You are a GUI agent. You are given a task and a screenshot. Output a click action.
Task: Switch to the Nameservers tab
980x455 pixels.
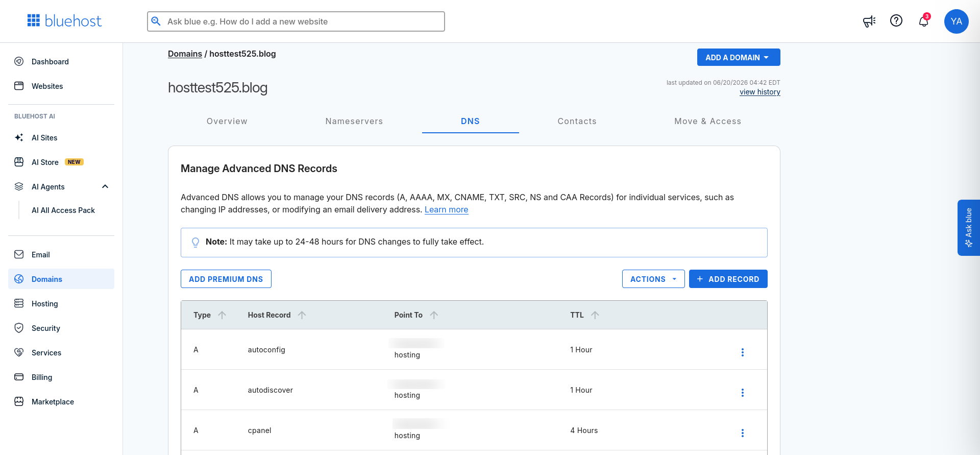coord(354,121)
